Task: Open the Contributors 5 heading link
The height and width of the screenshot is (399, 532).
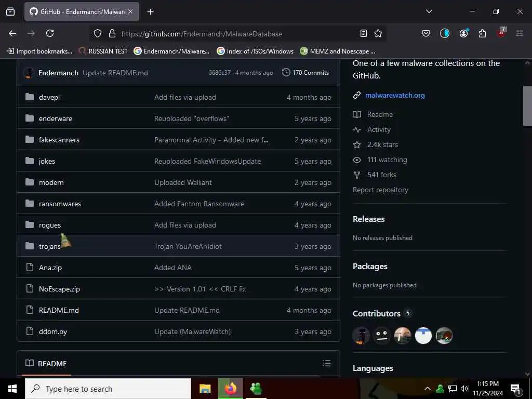Action: coord(382,313)
